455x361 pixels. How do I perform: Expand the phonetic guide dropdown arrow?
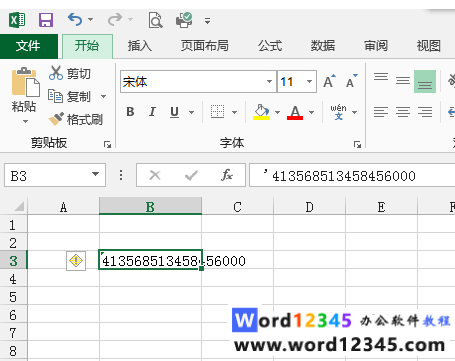coord(354,112)
